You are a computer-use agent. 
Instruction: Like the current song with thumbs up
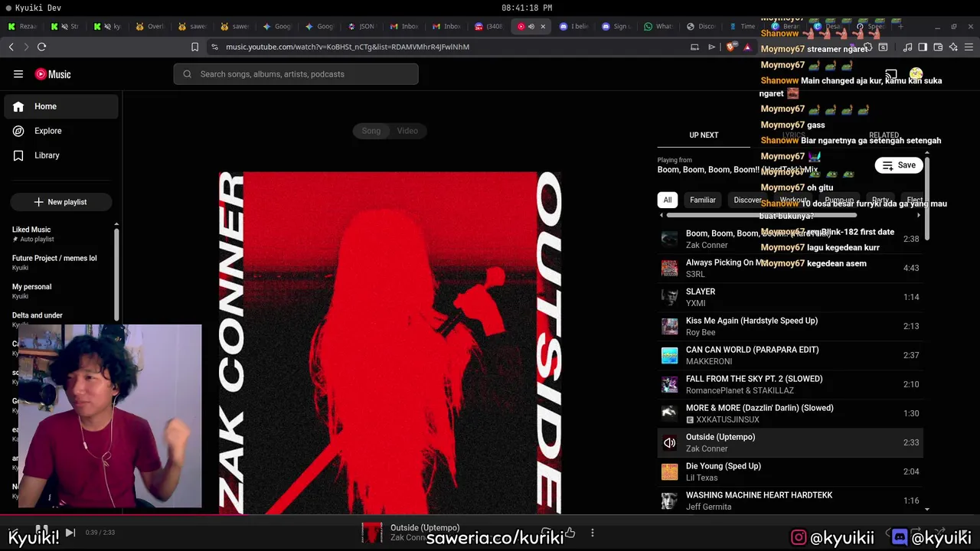coord(570,533)
